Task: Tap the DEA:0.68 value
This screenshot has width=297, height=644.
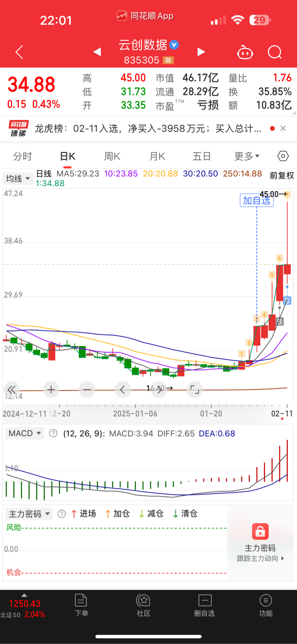Action: [217, 434]
